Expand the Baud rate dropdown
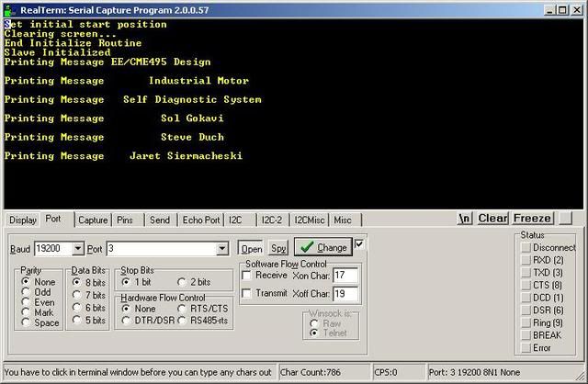This screenshot has height=384, width=588. click(77, 248)
